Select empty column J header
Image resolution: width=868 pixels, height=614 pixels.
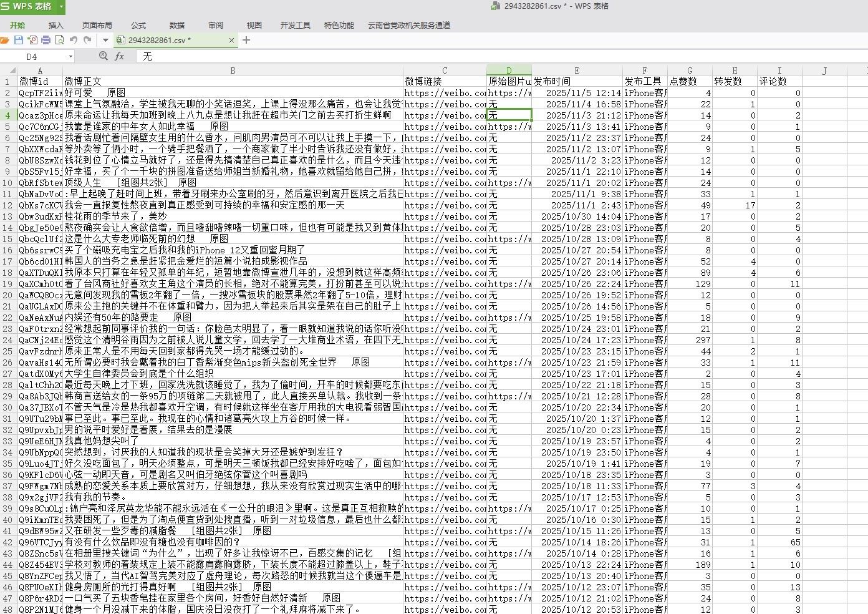(824, 71)
